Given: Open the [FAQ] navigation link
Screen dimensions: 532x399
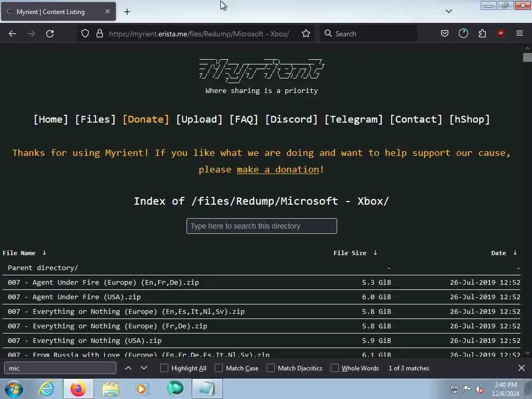Looking at the screenshot, I should click(x=244, y=119).
